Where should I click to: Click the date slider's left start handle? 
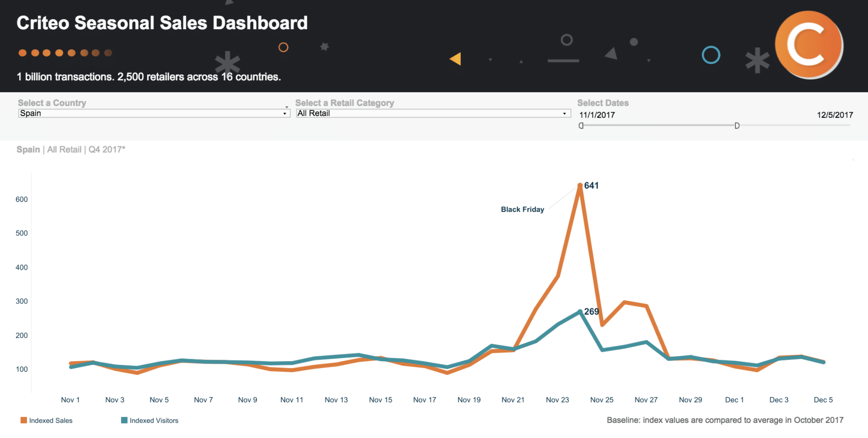click(x=581, y=125)
